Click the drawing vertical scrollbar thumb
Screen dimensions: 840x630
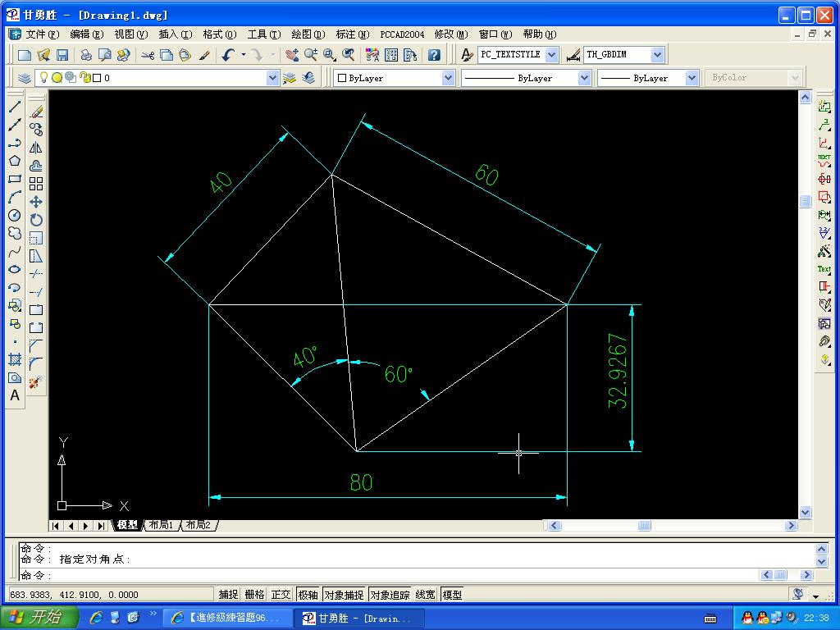pyautogui.click(x=806, y=202)
